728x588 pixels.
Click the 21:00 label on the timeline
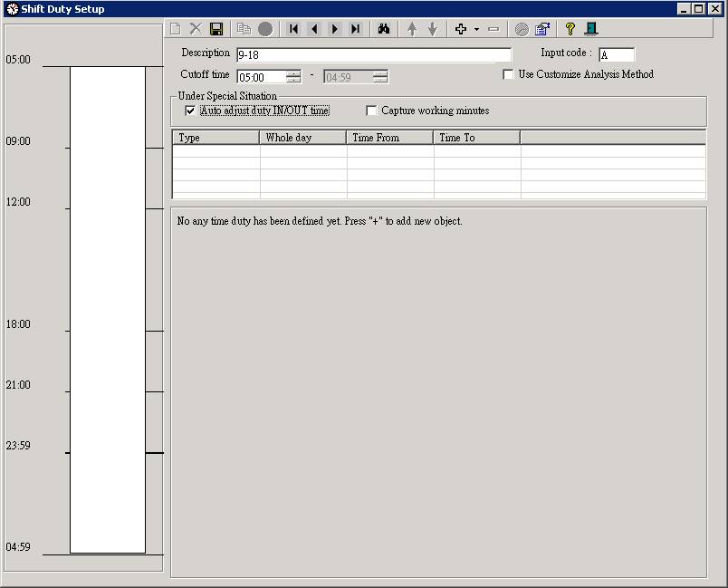click(18, 384)
